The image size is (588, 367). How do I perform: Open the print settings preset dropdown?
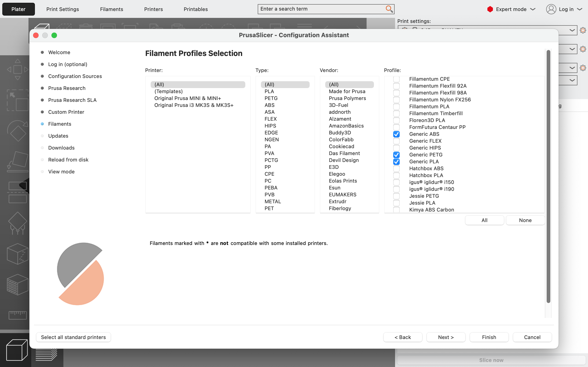pyautogui.click(x=572, y=30)
